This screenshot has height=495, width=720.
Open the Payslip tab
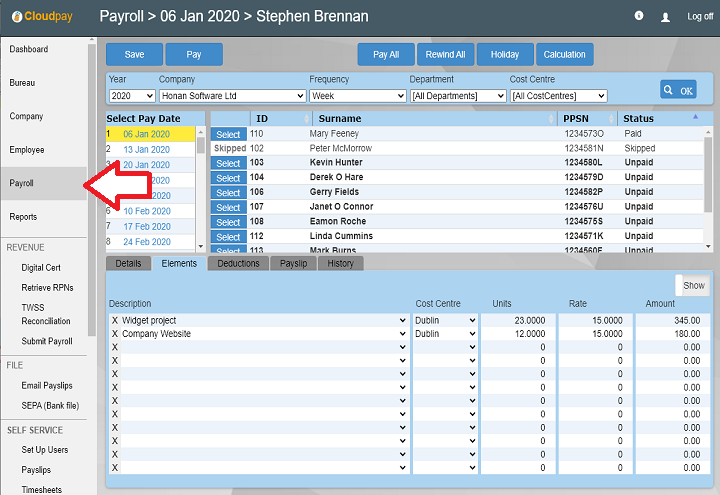coord(293,263)
